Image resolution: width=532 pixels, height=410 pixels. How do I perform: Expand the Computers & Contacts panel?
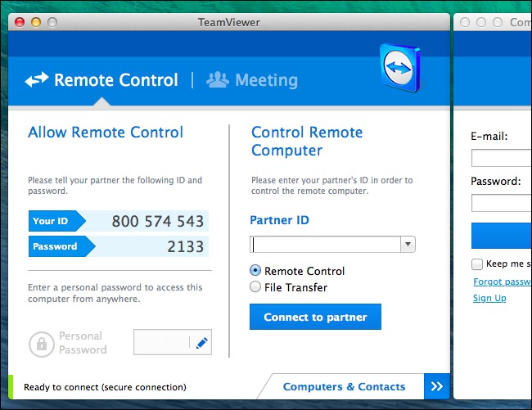pyautogui.click(x=344, y=386)
